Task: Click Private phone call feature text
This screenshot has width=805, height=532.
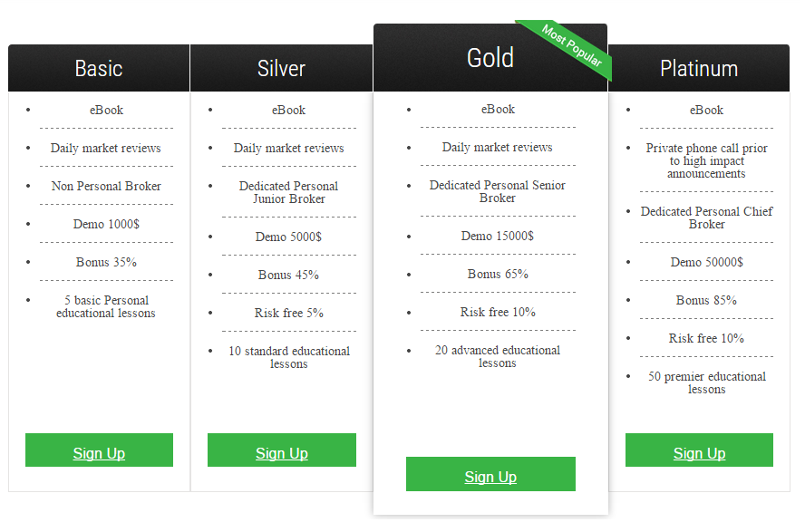Action: pyautogui.click(x=706, y=160)
